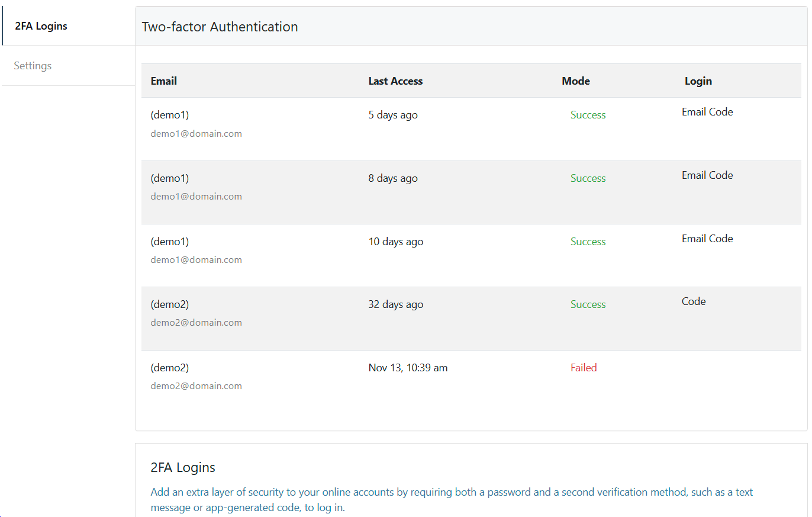Click demo1@domain.com in the 8 days ago row
This screenshot has width=812, height=517.
click(196, 196)
